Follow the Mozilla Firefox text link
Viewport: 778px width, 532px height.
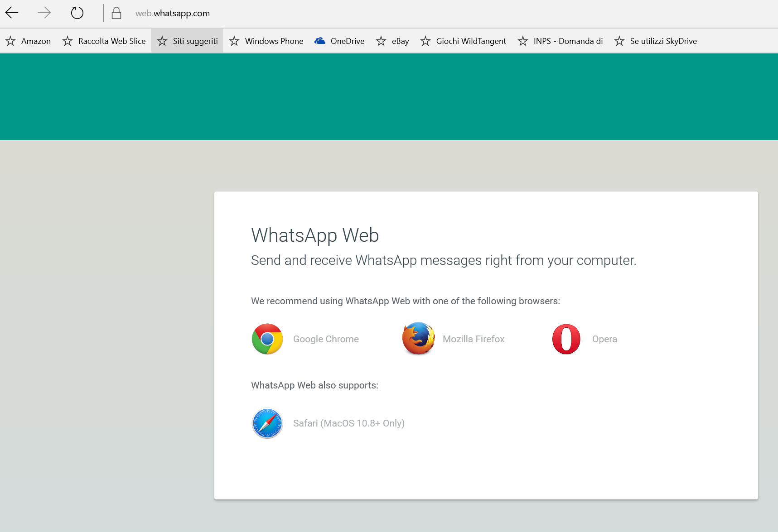(474, 339)
